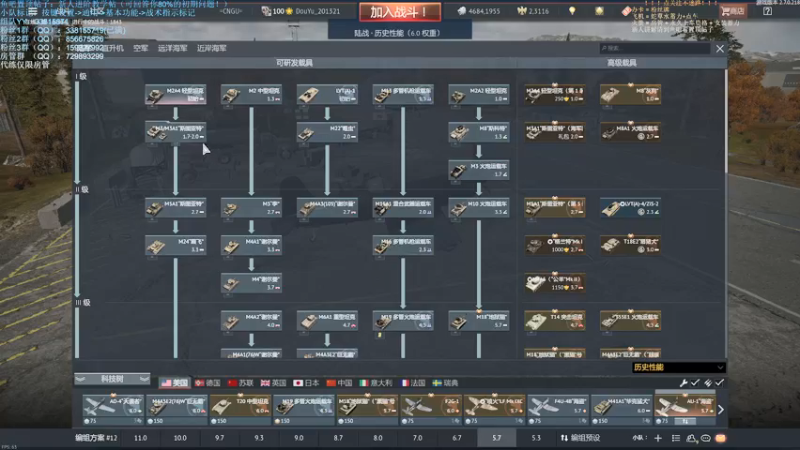Select the M2A2 轻型坦克 vehicle card

(x=479, y=94)
